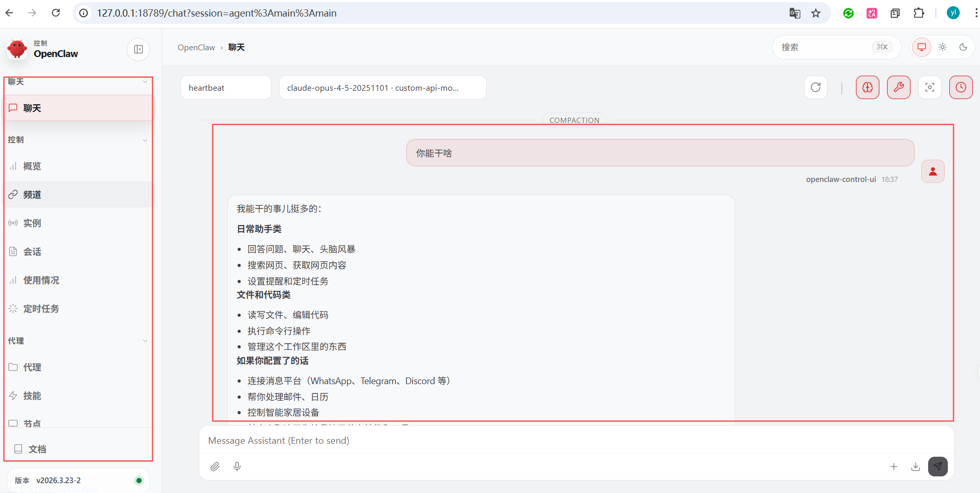This screenshot has width=980, height=493.
Task: Open the brain reasoning panel icon
Action: [867, 87]
